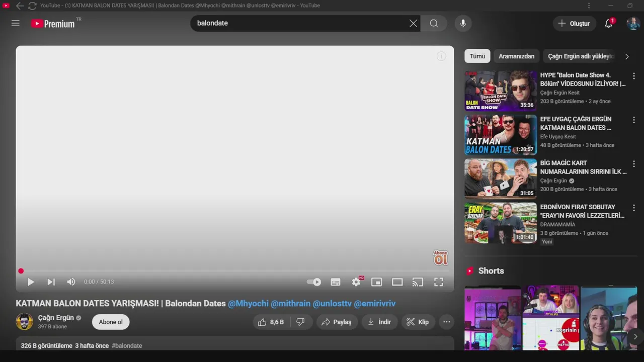Open browser three-dot menu in title bar
This screenshot has width=644, height=362.
pyautogui.click(x=589, y=6)
